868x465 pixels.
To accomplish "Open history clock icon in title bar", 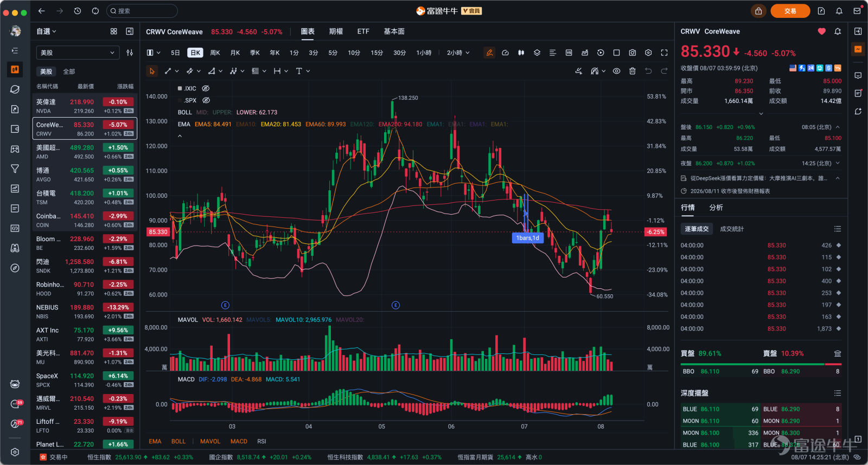I will coord(78,11).
